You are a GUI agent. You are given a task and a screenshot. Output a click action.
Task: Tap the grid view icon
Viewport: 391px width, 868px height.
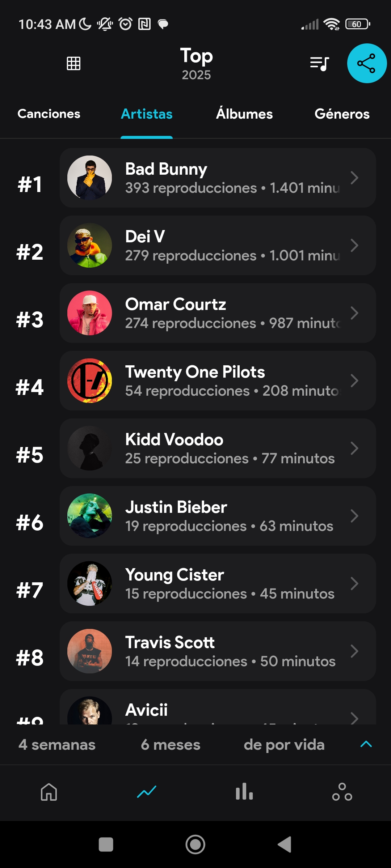(x=73, y=63)
